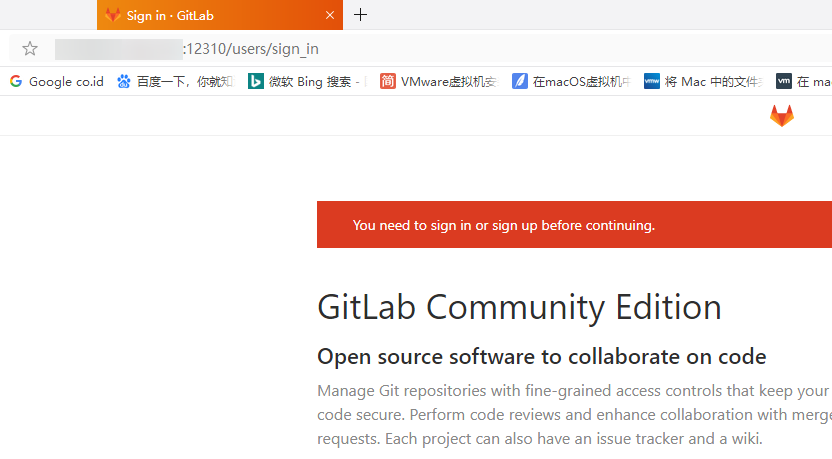Screen dimensions: 832x459
Task: Open a new browser tab with plus button
Action: coord(360,15)
